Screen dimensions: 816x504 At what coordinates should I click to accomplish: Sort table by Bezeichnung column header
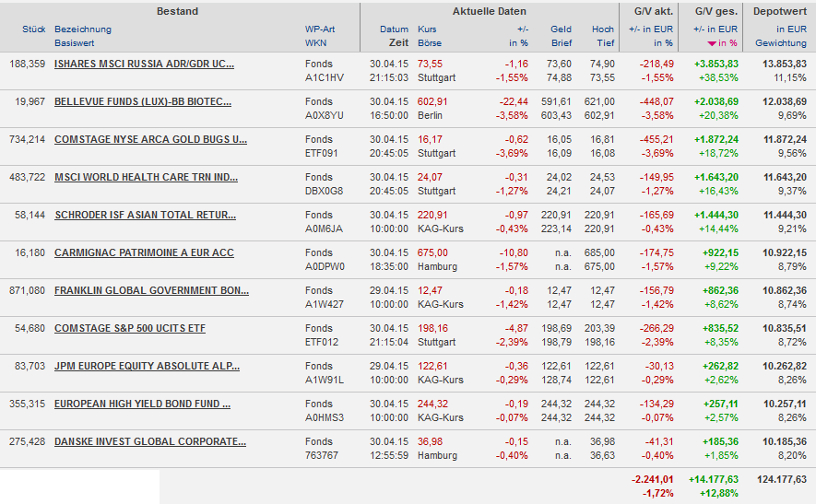coord(83,29)
